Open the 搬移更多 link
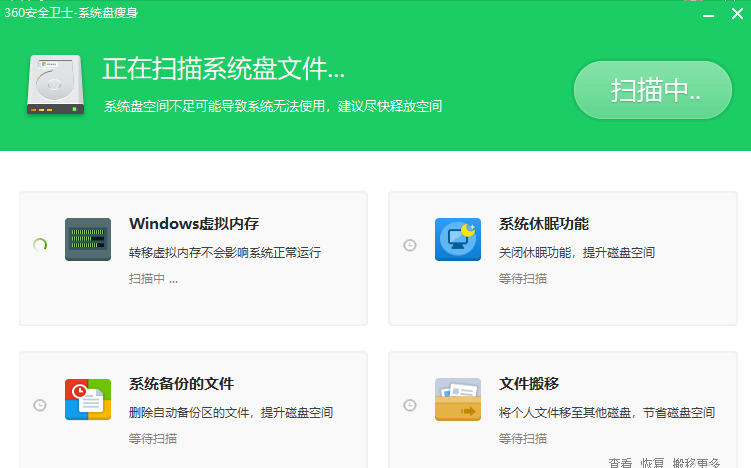 click(696, 463)
